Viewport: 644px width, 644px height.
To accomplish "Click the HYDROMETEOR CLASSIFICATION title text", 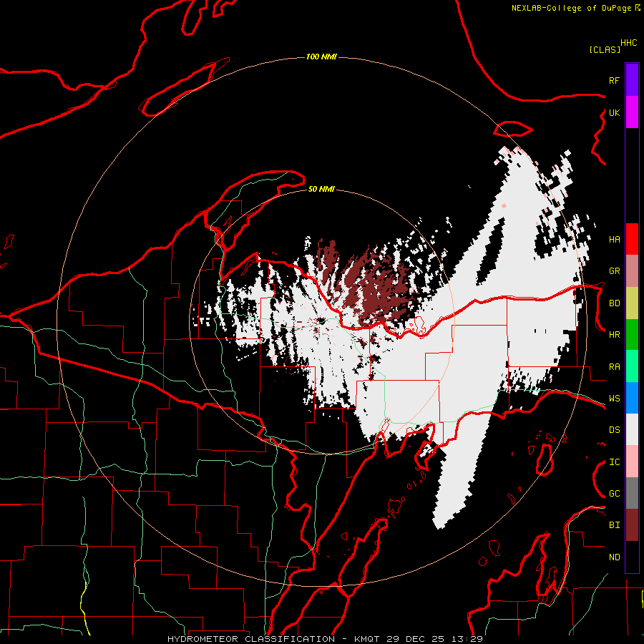I will (x=251, y=639).
